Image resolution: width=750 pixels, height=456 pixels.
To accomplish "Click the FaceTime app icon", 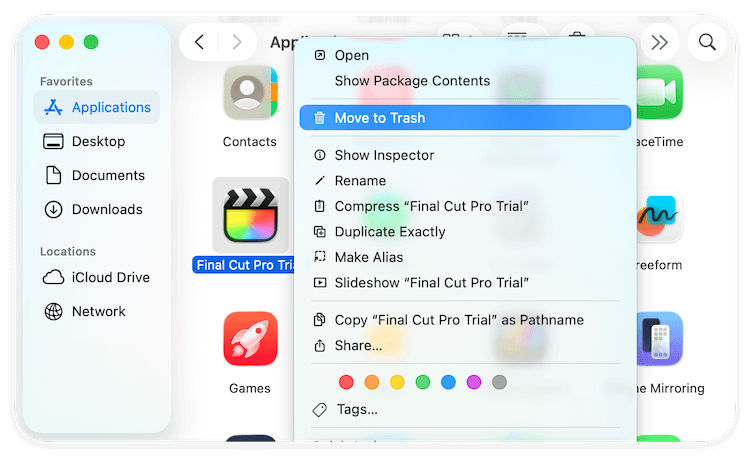I will (660, 92).
